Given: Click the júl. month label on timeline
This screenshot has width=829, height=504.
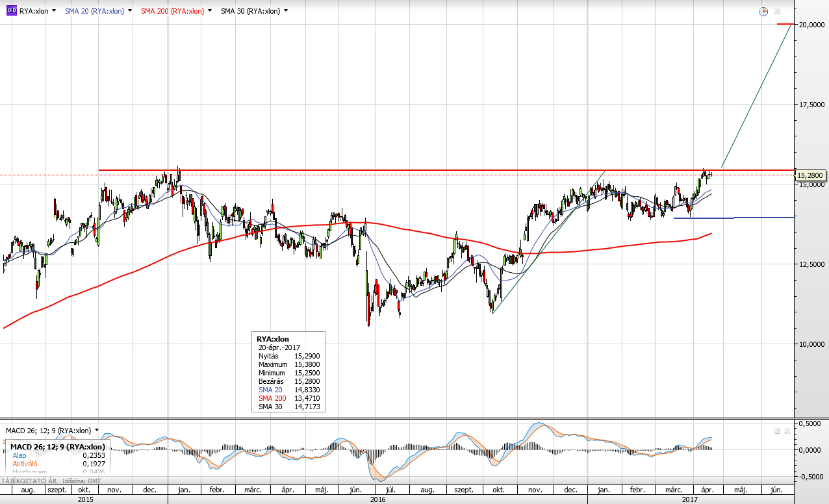Looking at the screenshot, I should point(392,490).
